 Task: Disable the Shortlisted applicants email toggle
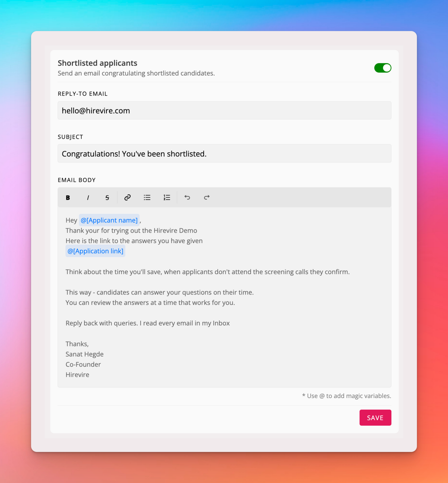(x=383, y=68)
